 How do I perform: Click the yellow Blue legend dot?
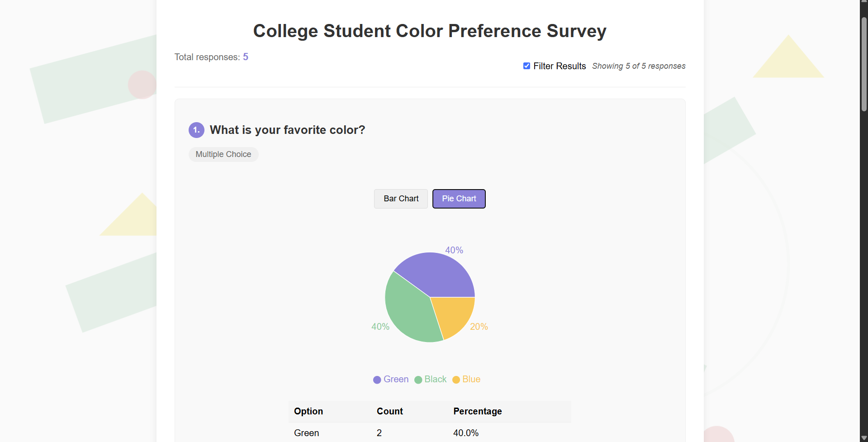coord(456,380)
